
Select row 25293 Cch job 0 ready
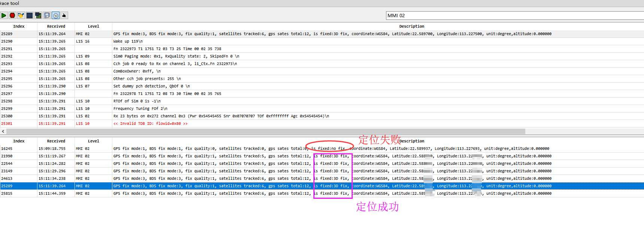point(322,64)
